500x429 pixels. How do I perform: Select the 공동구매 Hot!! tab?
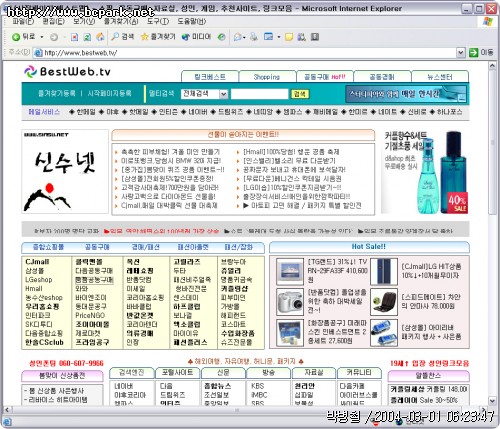point(325,77)
